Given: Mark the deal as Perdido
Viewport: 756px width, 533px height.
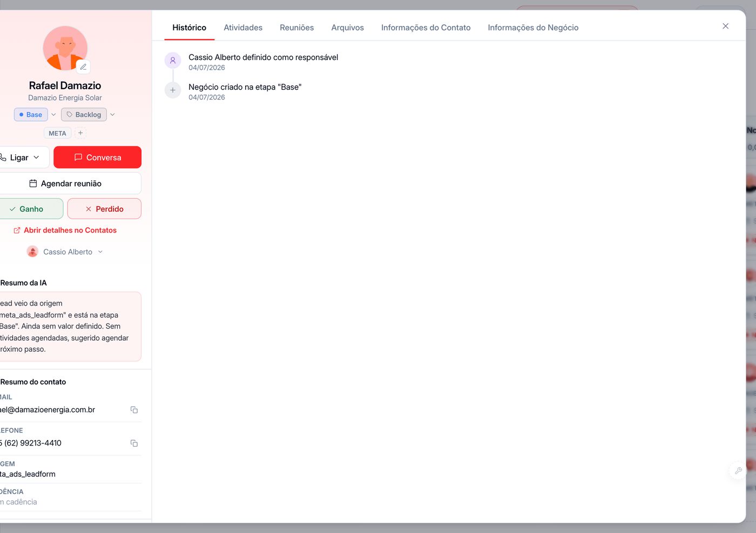Looking at the screenshot, I should (104, 209).
